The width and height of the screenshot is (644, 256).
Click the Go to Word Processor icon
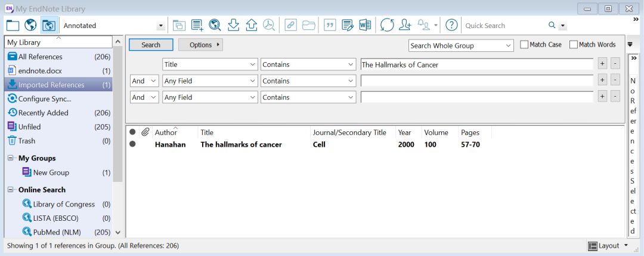pos(365,26)
